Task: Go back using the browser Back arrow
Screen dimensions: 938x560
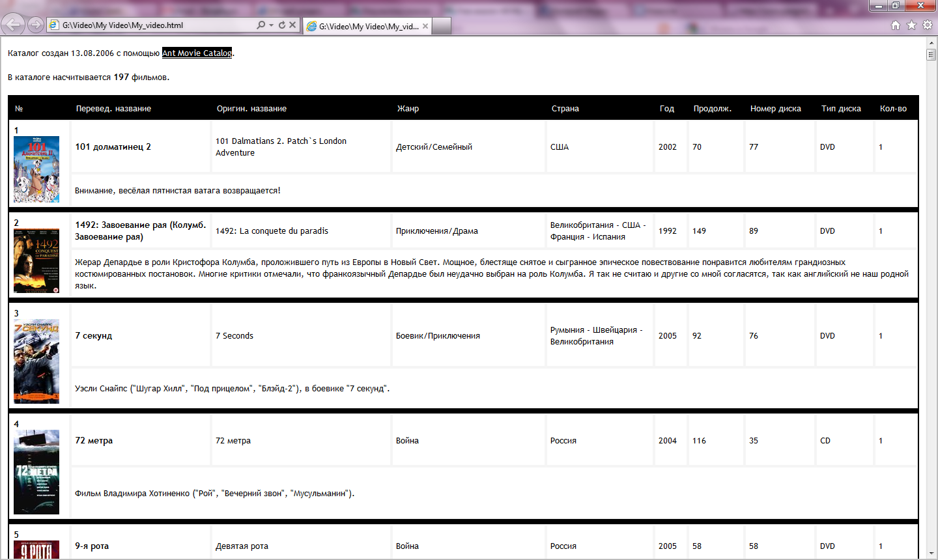Action: (x=12, y=25)
